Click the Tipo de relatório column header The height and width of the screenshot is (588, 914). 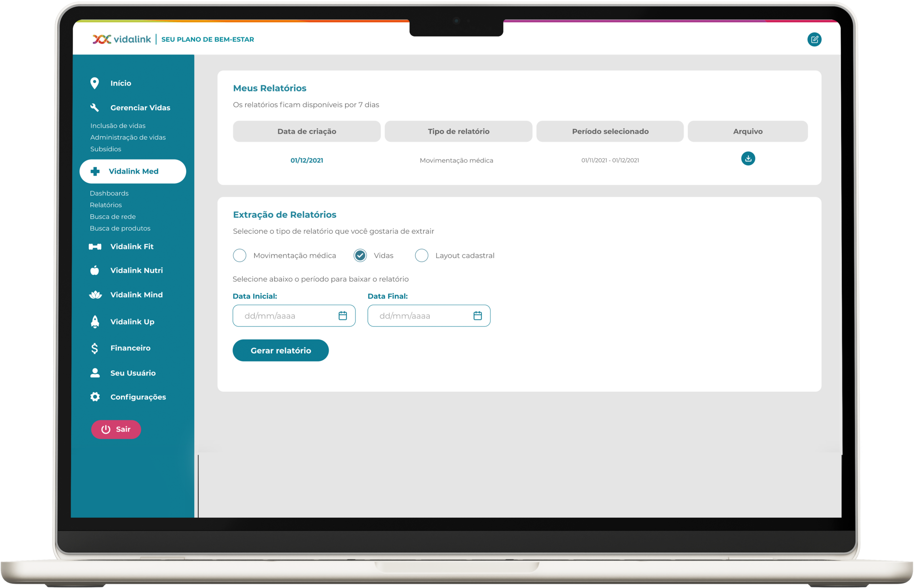click(x=458, y=131)
